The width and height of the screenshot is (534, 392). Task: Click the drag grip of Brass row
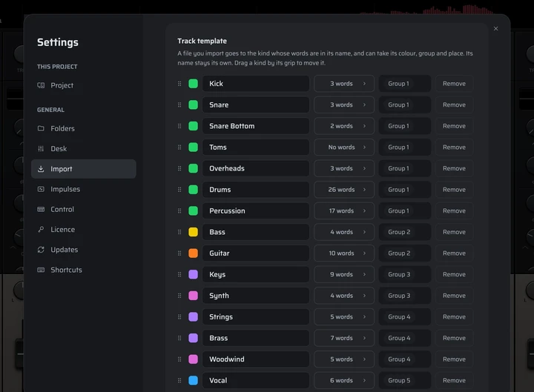click(x=179, y=338)
